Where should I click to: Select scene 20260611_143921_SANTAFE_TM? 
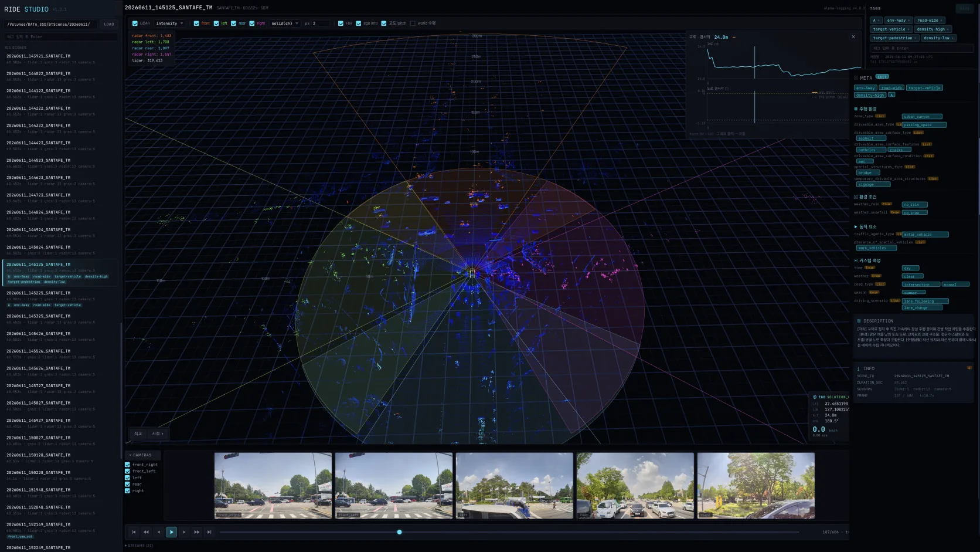coord(60,59)
